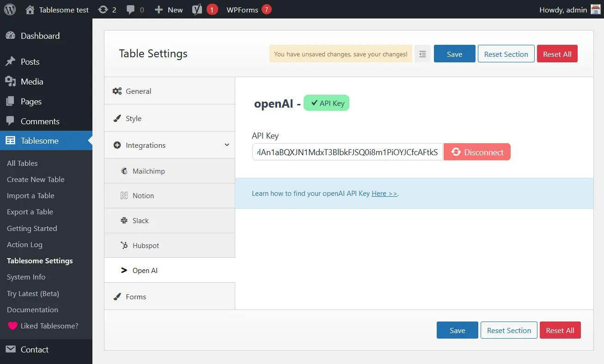Open the Hubspot integration icon
This screenshot has height=364, width=604.
point(124,245)
